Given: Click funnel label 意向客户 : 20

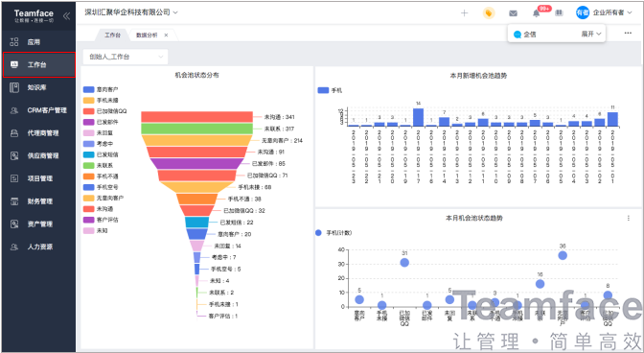Looking at the screenshot, I should pos(234,234).
